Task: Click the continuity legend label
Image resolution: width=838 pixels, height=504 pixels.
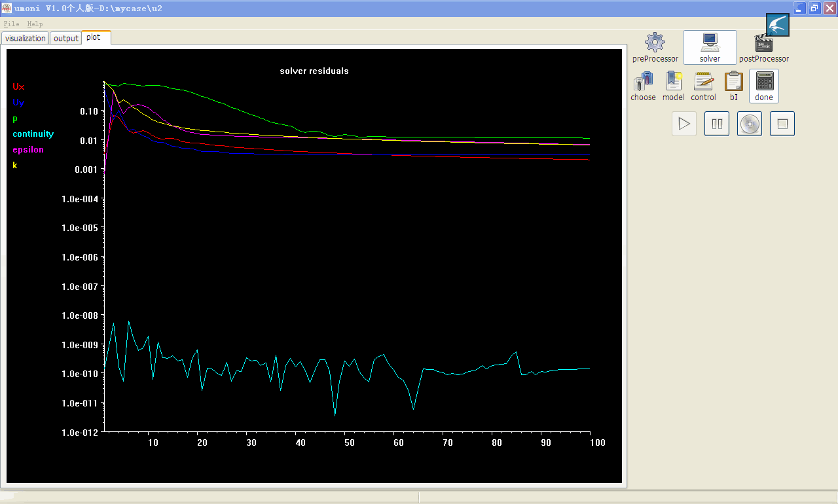Action: click(33, 134)
